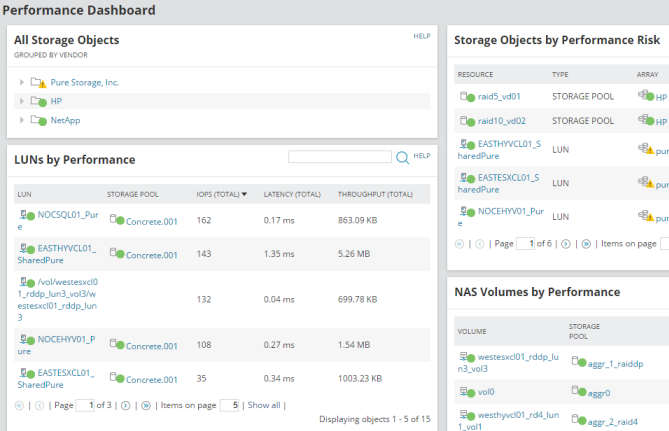Expand the NetApp vendor group
This screenshot has width=669, height=431.
click(22, 121)
